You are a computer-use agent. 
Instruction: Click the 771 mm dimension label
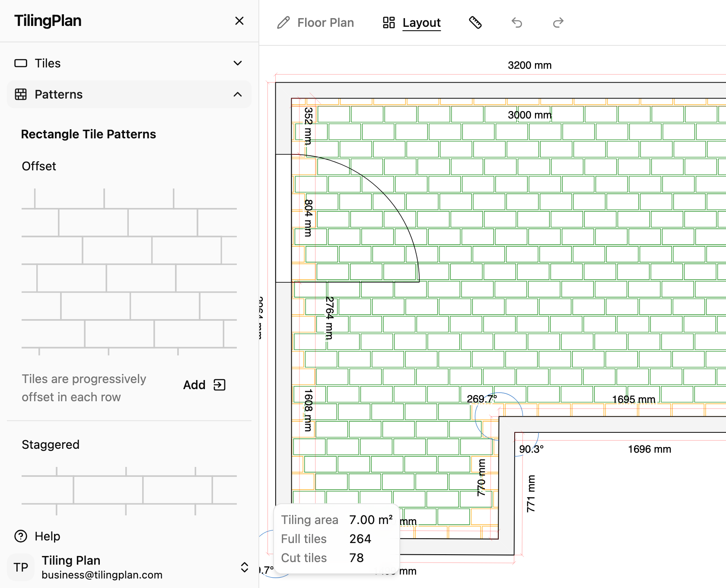[x=531, y=494]
